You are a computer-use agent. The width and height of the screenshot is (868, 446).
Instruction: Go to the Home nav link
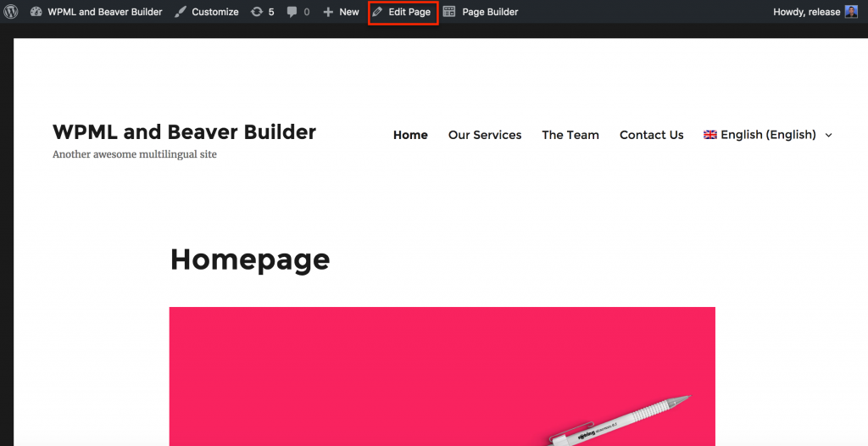click(x=410, y=135)
